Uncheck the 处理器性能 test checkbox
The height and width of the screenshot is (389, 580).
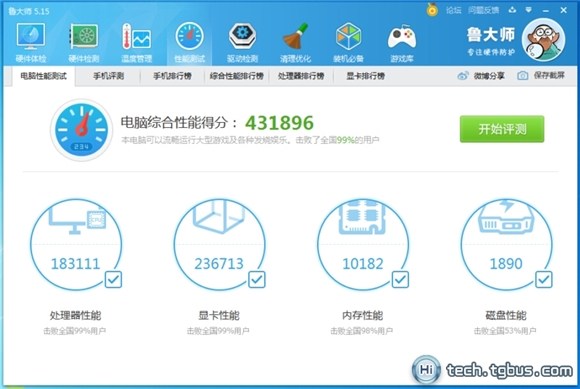pyautogui.click(x=113, y=280)
